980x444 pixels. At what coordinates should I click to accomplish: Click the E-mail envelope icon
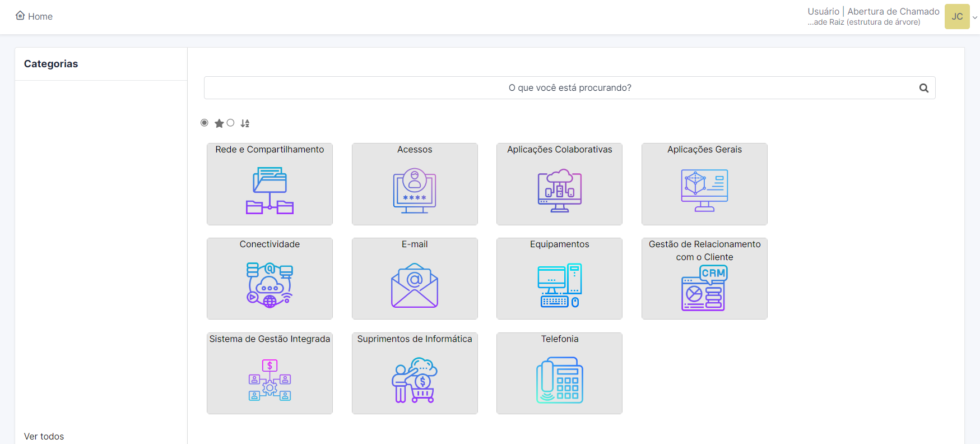pyautogui.click(x=415, y=285)
